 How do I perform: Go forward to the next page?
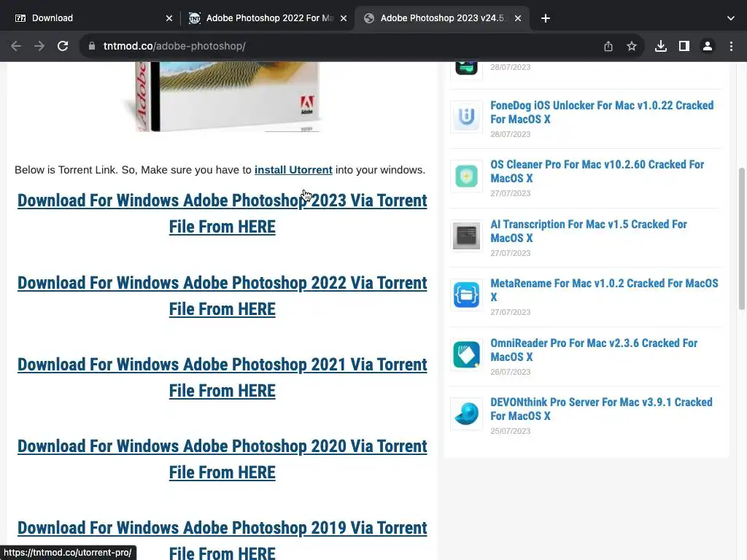point(39,46)
